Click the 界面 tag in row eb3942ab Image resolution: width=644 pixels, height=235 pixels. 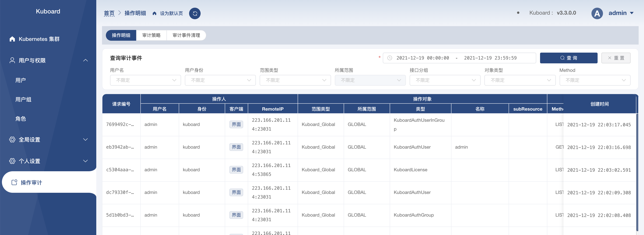[x=236, y=147]
